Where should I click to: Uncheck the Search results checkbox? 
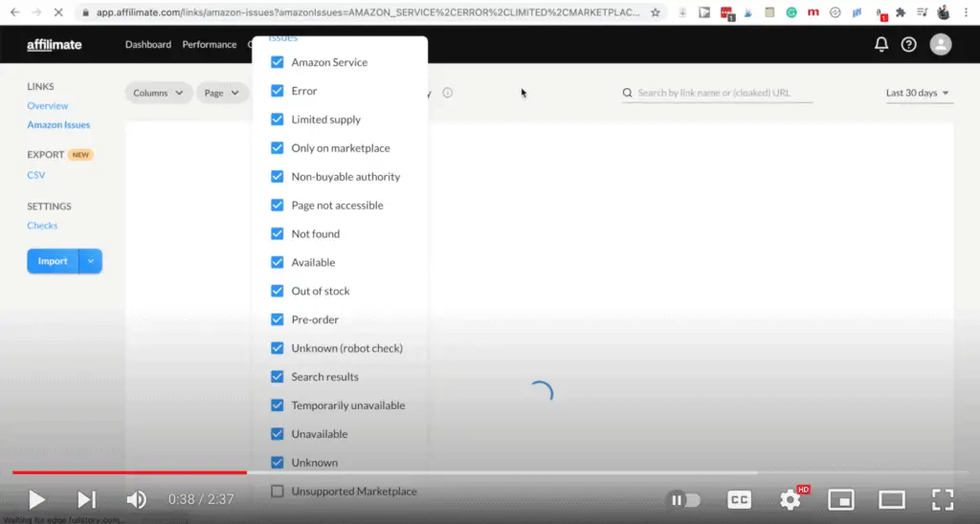tap(277, 377)
